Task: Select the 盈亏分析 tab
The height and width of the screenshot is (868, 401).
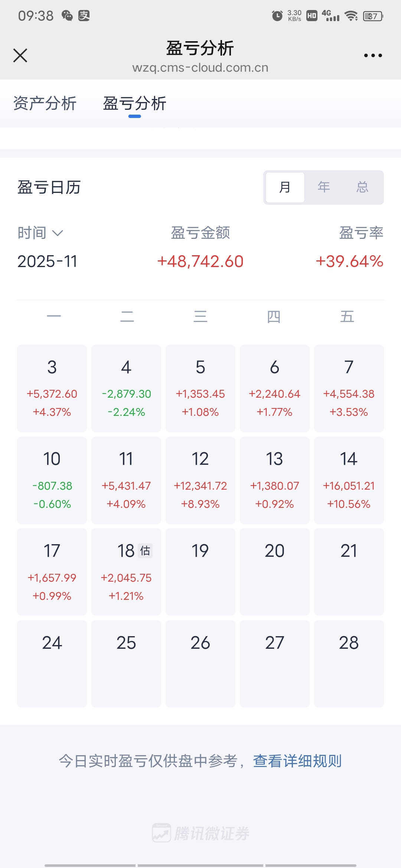Action: [x=134, y=103]
